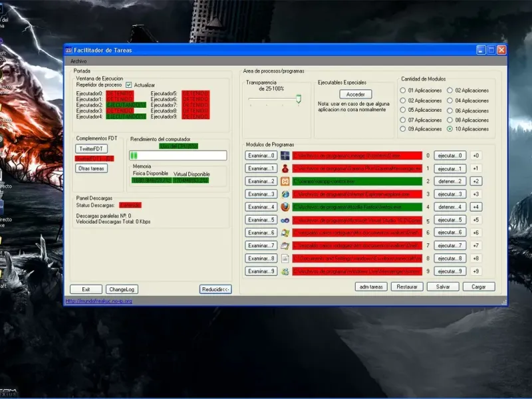Screen dimensions: 532x399
Task: Click the red Visual Studio 10.0 path field
Action: [357, 220]
